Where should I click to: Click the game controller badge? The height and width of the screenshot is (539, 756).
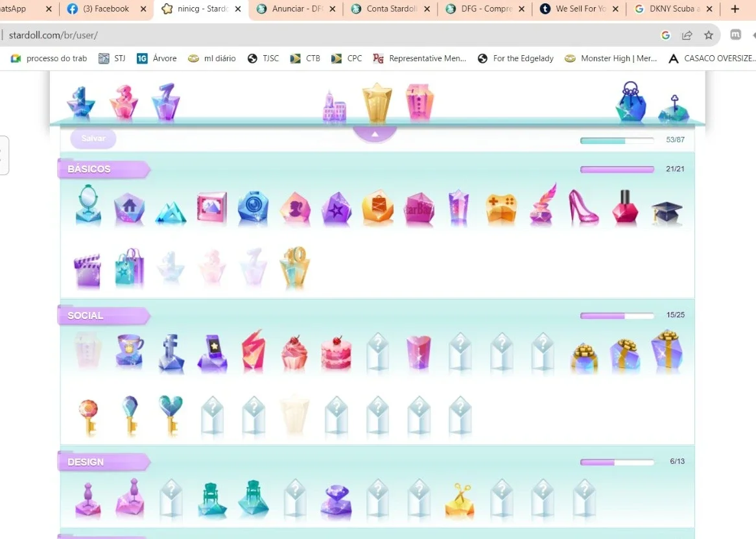(x=501, y=210)
